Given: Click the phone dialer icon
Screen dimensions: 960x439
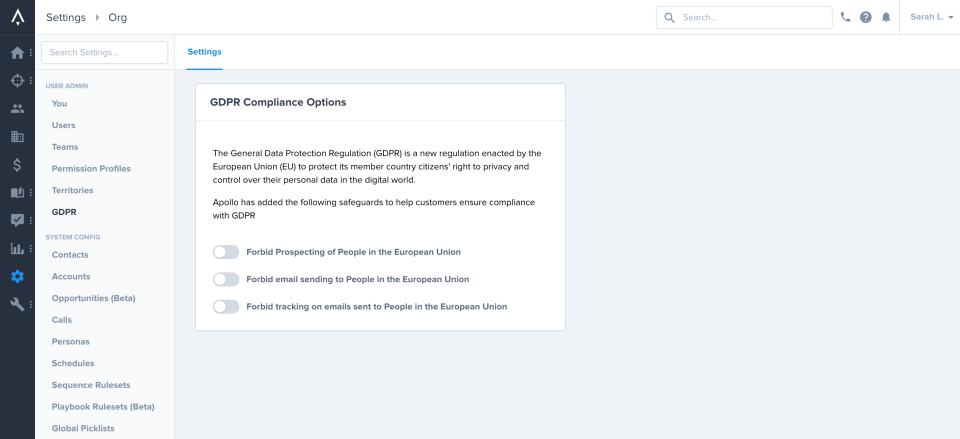Looking at the screenshot, I should click(846, 17).
